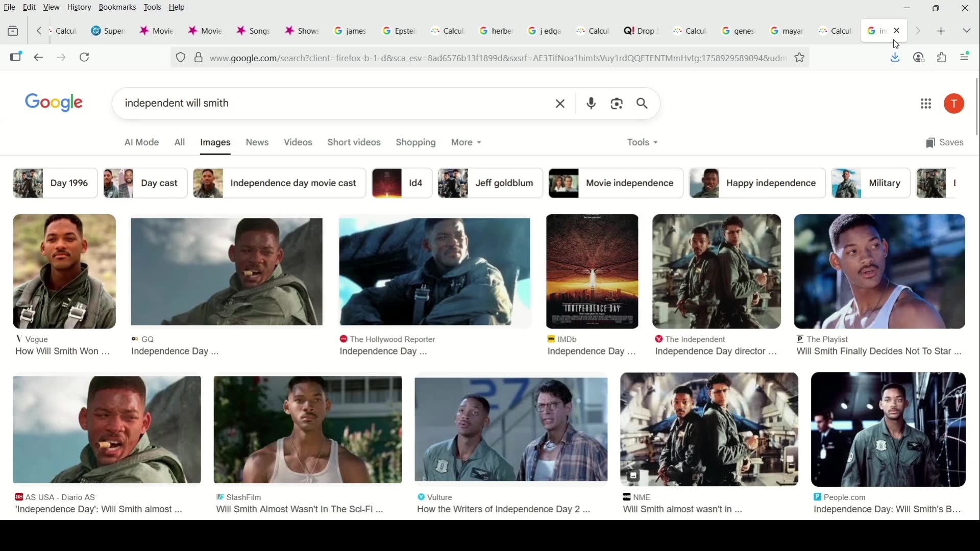Open a new browser tab
This screenshot has width=980, height=551.
[x=942, y=32]
